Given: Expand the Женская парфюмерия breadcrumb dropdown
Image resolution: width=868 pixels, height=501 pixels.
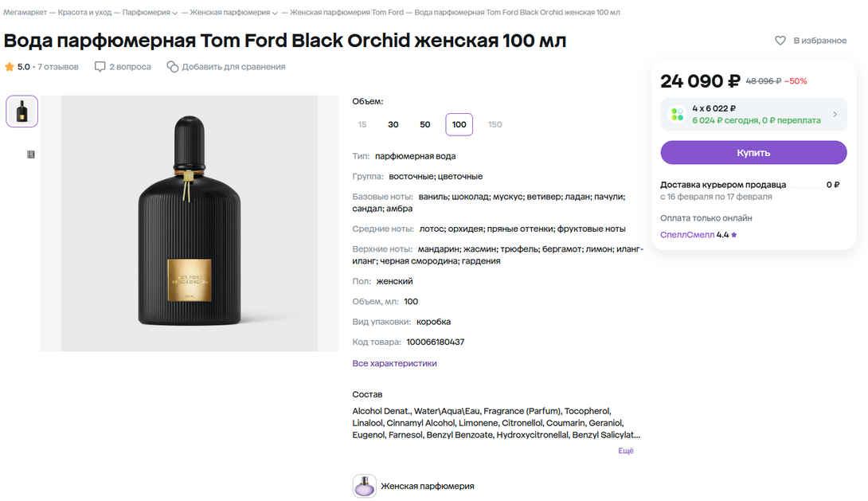Looking at the screenshot, I should (x=275, y=13).
